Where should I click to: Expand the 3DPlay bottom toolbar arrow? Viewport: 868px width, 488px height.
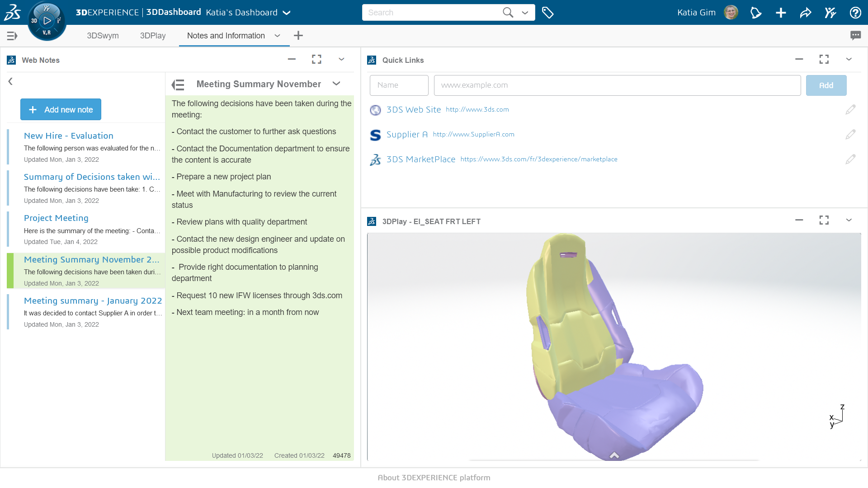pyautogui.click(x=614, y=455)
